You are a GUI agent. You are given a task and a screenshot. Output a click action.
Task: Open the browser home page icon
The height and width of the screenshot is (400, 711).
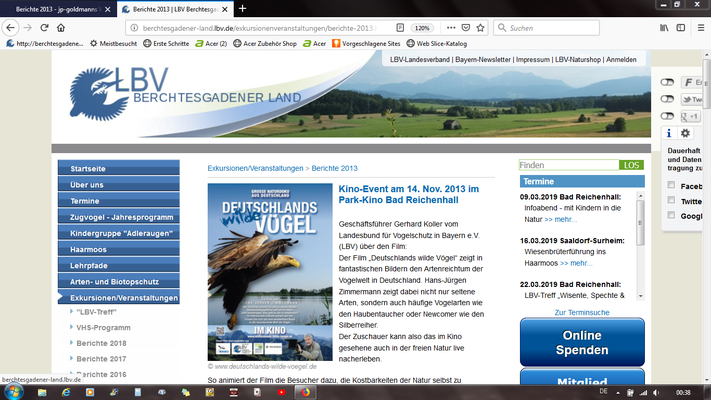[61, 28]
